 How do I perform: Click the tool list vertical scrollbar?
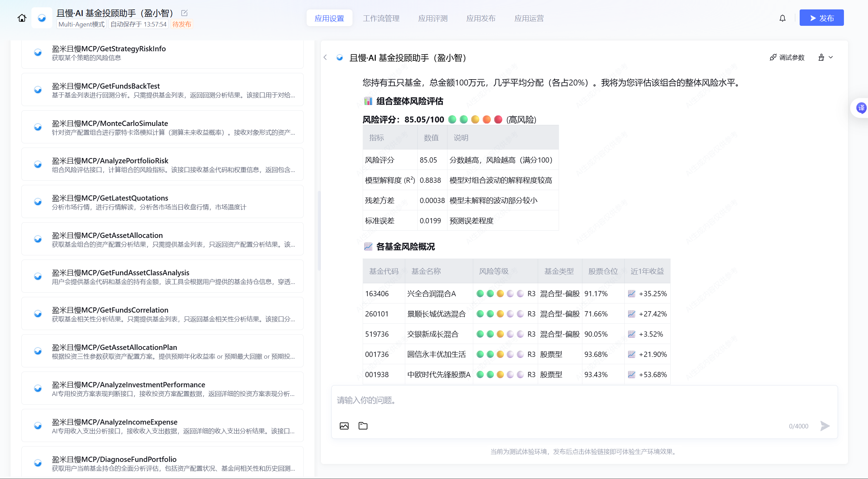pos(319,230)
